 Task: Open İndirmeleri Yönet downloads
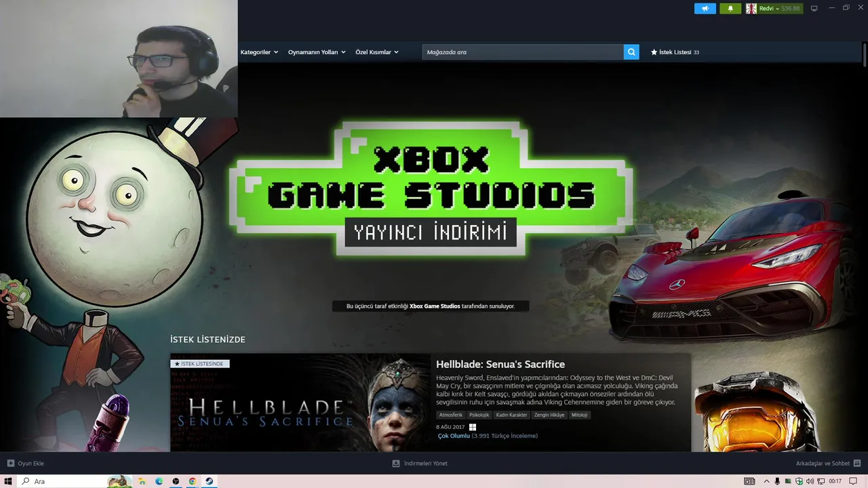coord(425,464)
